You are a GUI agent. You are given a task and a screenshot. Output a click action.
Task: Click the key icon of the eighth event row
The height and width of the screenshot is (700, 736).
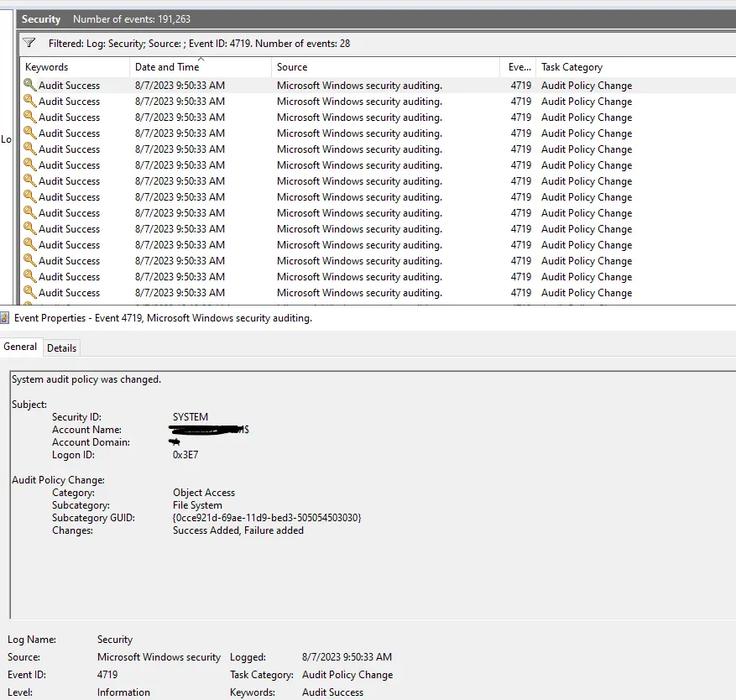pos(30,196)
